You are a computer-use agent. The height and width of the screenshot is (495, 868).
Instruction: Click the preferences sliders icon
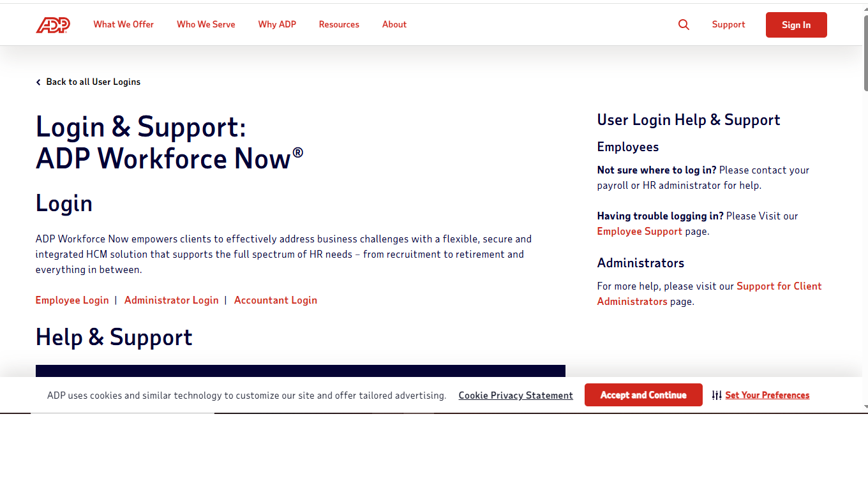716,395
